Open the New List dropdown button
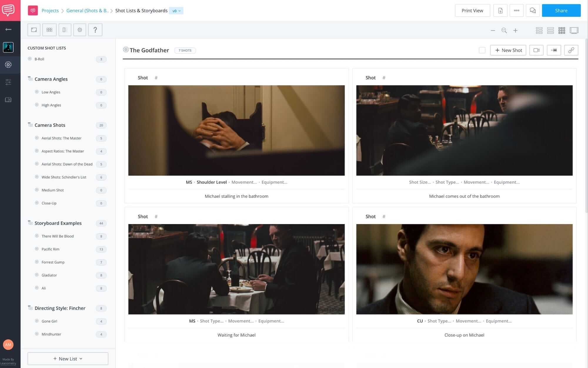 pyautogui.click(x=68, y=359)
